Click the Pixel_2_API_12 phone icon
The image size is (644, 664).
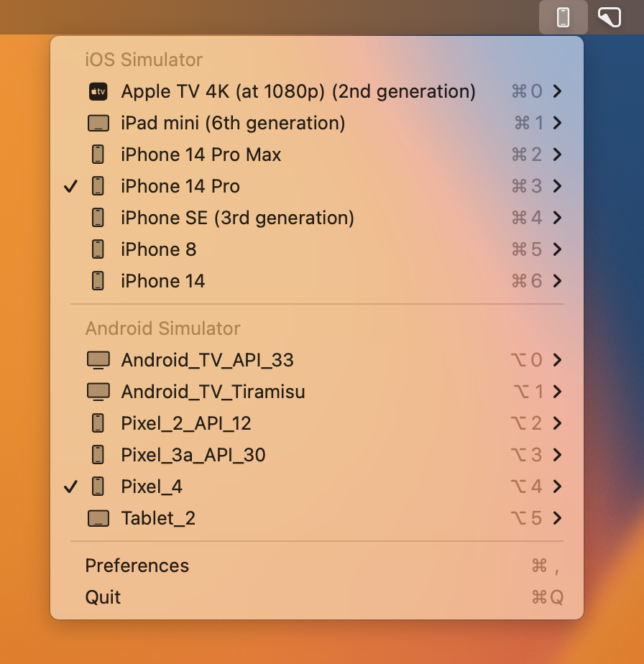coord(98,423)
